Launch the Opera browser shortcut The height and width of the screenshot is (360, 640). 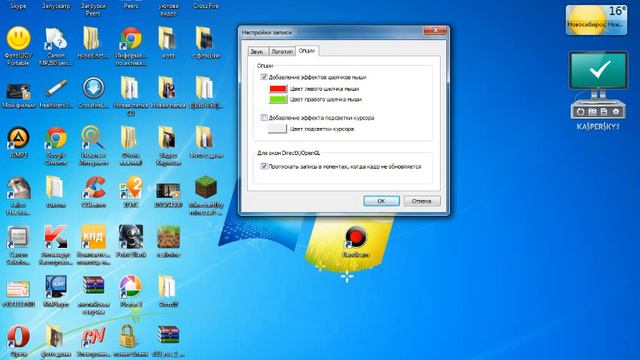click(18, 336)
